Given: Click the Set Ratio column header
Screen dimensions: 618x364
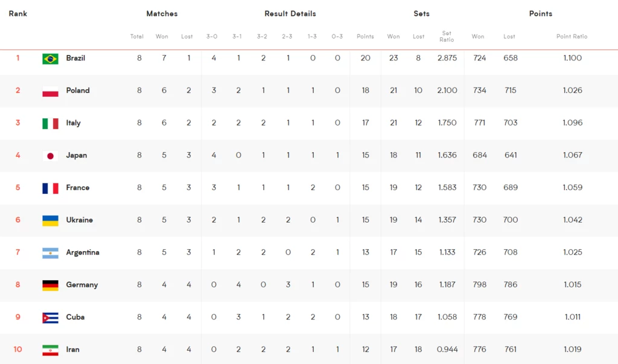Looking at the screenshot, I should (x=447, y=36).
